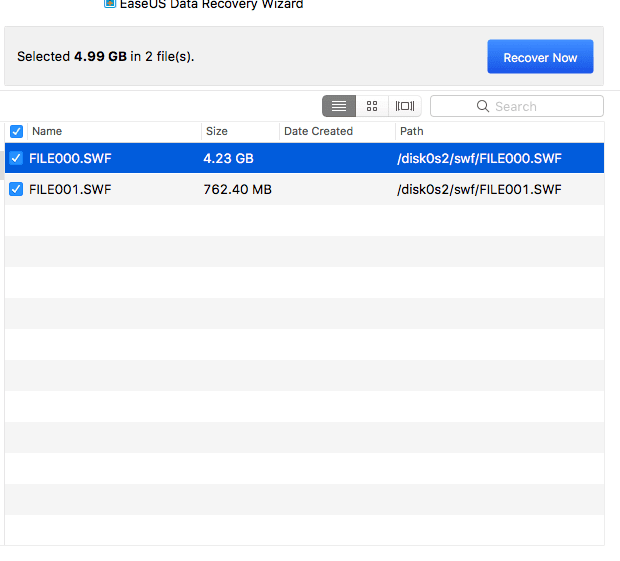Screen dimensions: 620x561
Task: Click the 4.23 GB size cell
Action: [228, 158]
